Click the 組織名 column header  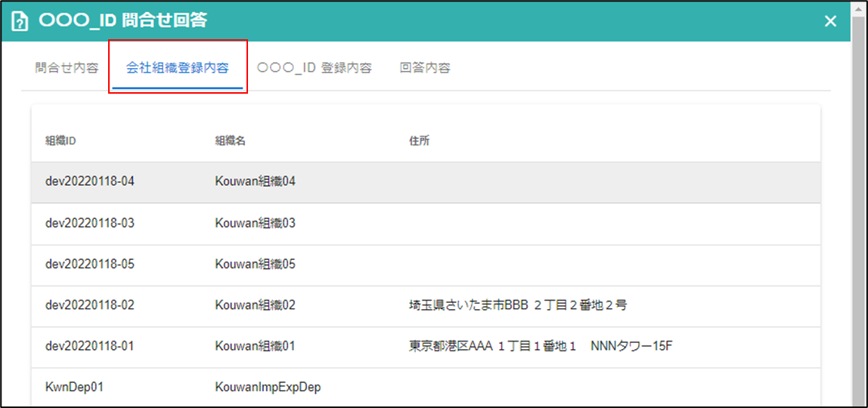coord(230,141)
